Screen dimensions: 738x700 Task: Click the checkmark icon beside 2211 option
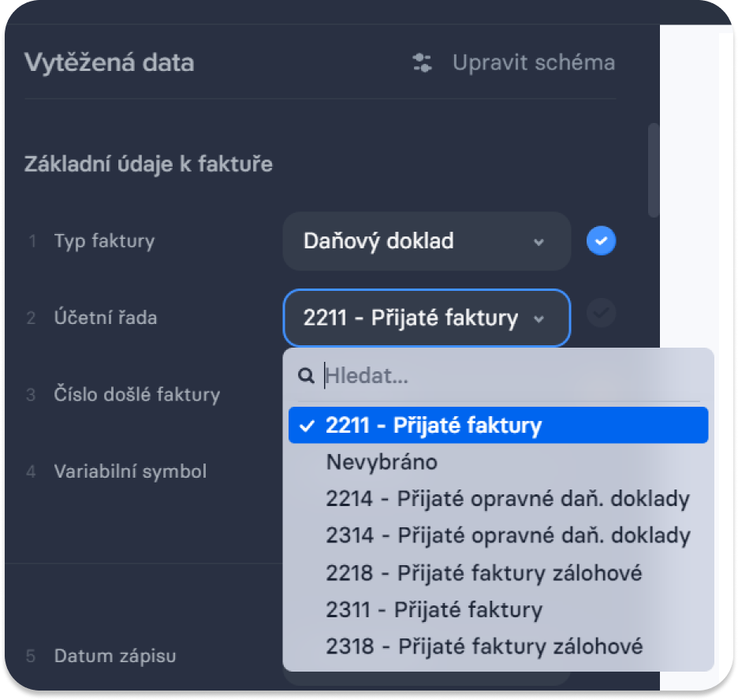[307, 426]
